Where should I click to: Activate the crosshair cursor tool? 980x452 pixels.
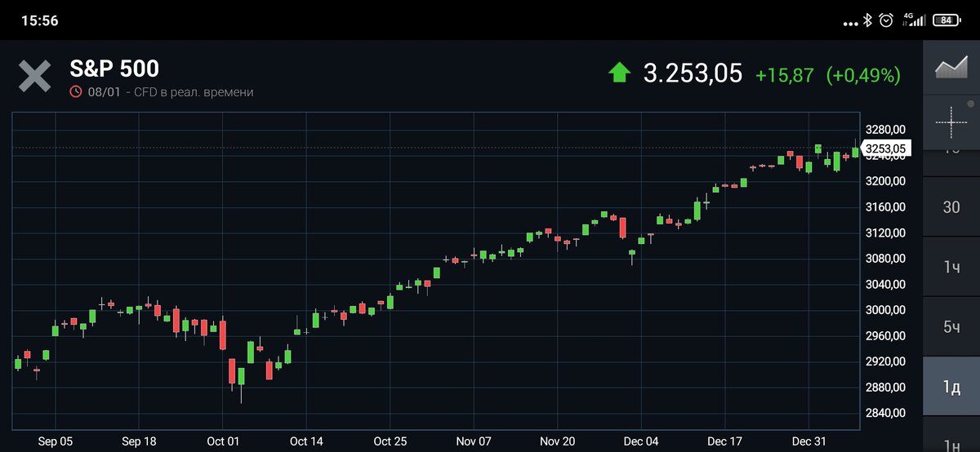click(951, 122)
